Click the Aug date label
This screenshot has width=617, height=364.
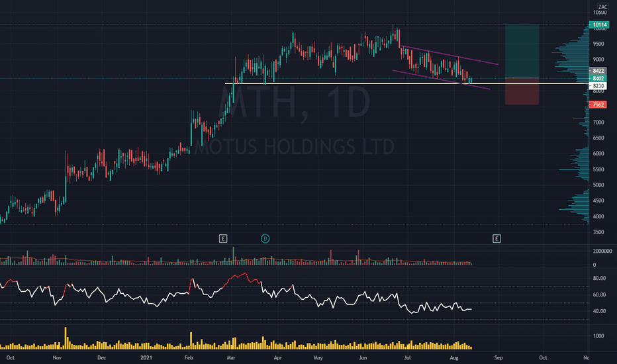[x=453, y=357]
